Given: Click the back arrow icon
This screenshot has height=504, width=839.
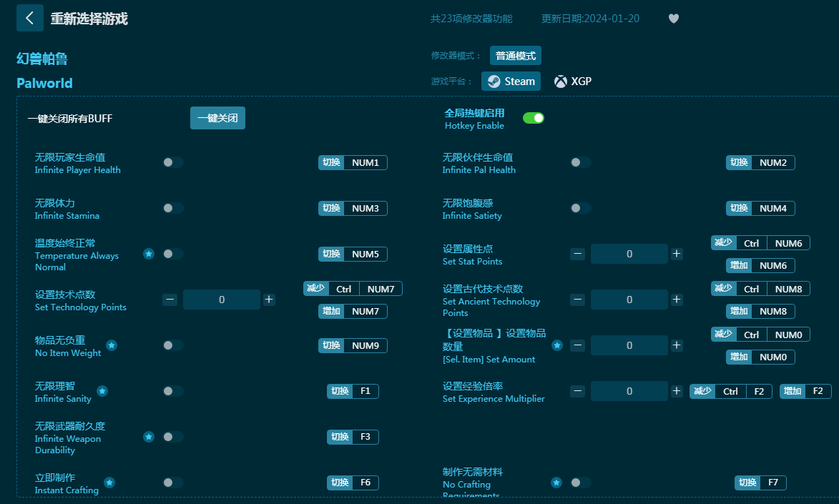Looking at the screenshot, I should 30,18.
